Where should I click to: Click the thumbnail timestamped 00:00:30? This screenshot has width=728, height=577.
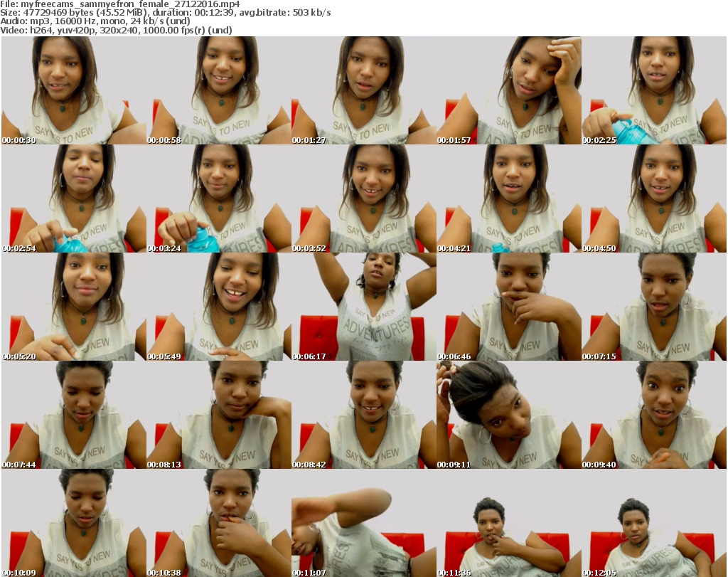tap(74, 90)
